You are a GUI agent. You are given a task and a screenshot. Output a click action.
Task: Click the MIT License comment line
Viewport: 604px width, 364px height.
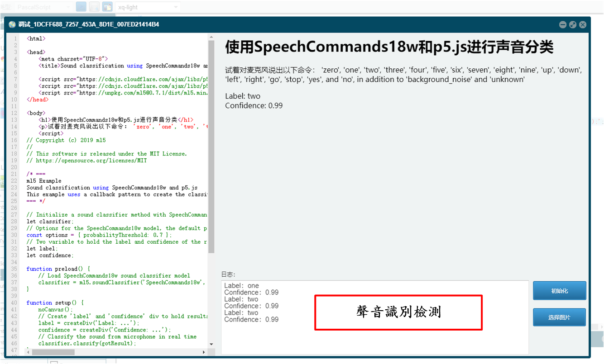[107, 154]
